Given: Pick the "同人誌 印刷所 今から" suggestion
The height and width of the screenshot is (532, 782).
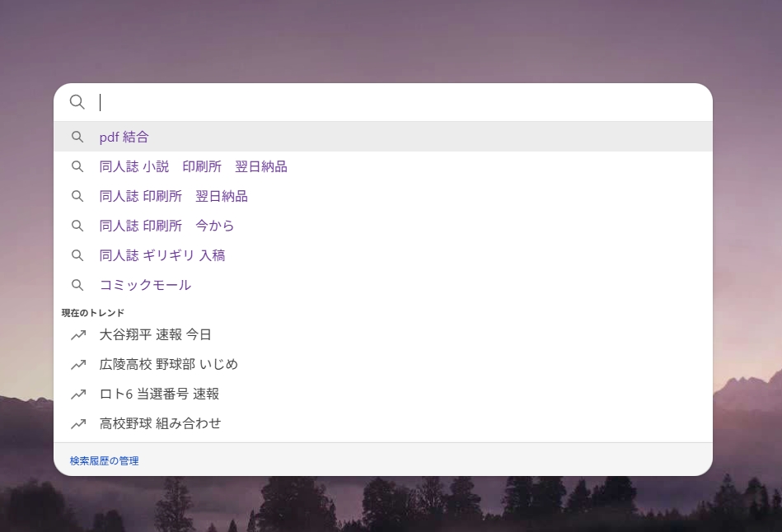Looking at the screenshot, I should [x=166, y=226].
